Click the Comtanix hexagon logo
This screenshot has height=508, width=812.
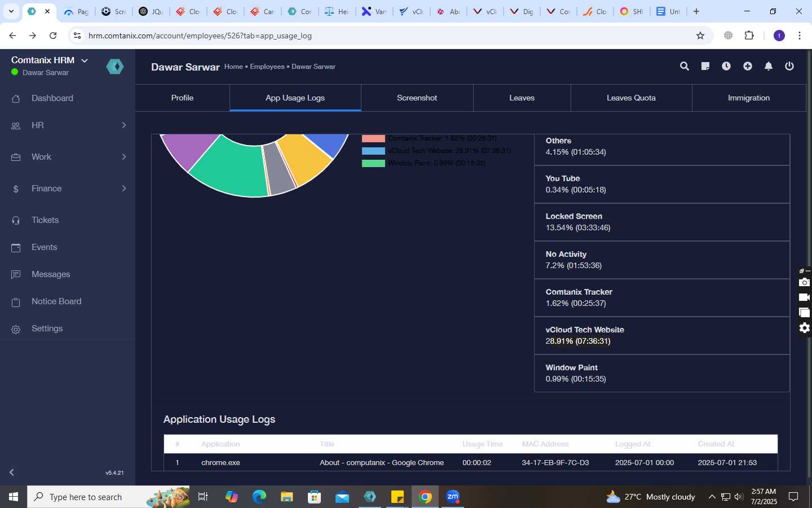point(115,67)
